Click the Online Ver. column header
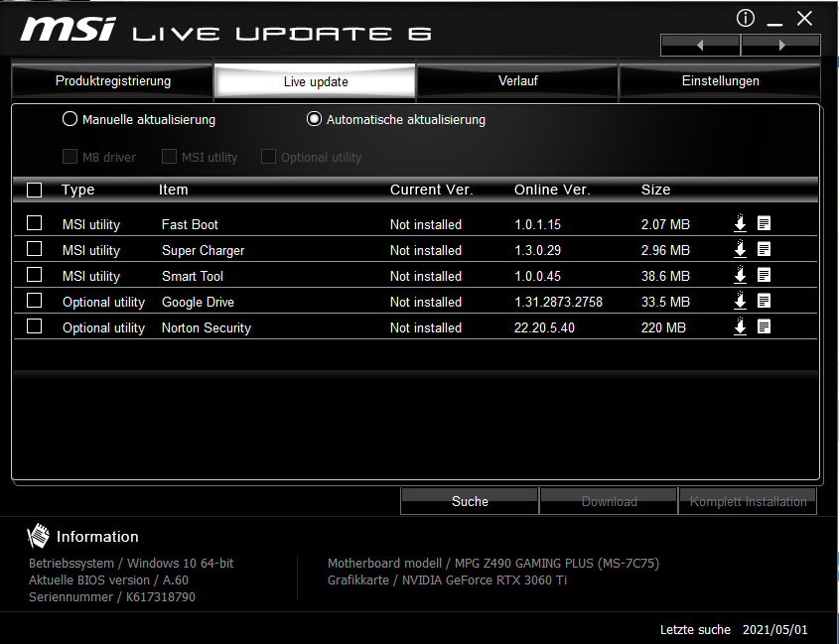Viewport: 839px width, 644px height. (x=552, y=190)
